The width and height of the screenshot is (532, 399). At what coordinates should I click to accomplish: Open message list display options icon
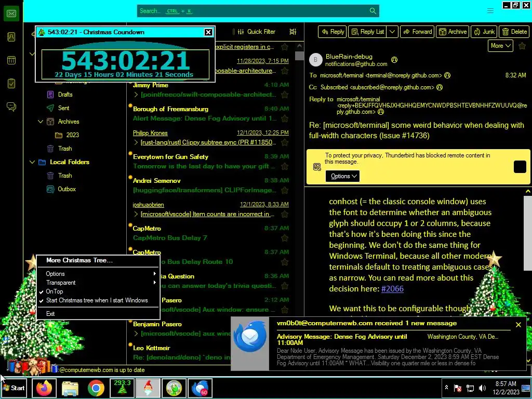tap(293, 32)
